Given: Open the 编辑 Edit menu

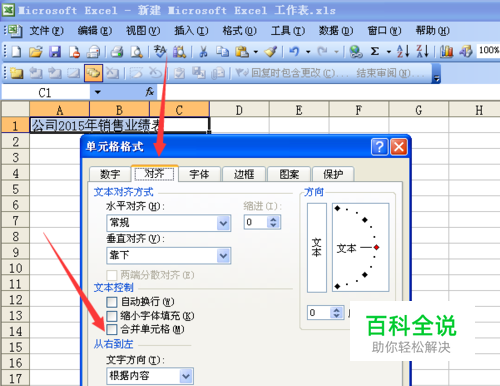Looking at the screenshot, I should point(95,31).
